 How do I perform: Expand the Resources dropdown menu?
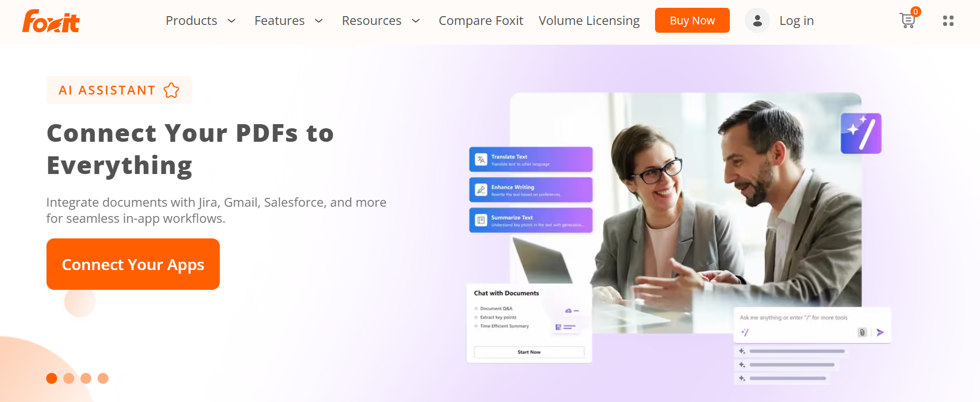point(381,21)
